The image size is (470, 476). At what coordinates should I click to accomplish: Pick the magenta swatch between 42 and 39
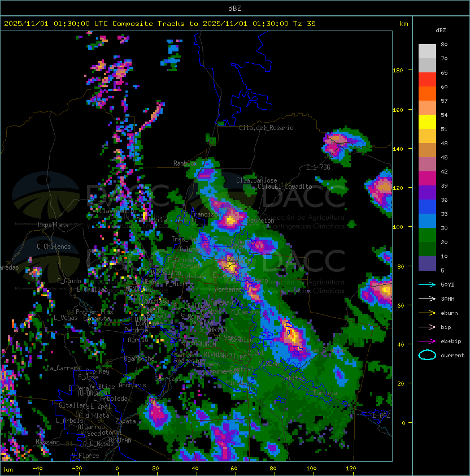427,179
